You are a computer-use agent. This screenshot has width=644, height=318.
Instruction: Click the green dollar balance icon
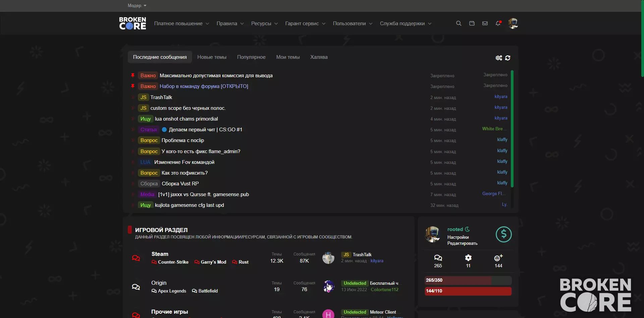(503, 234)
